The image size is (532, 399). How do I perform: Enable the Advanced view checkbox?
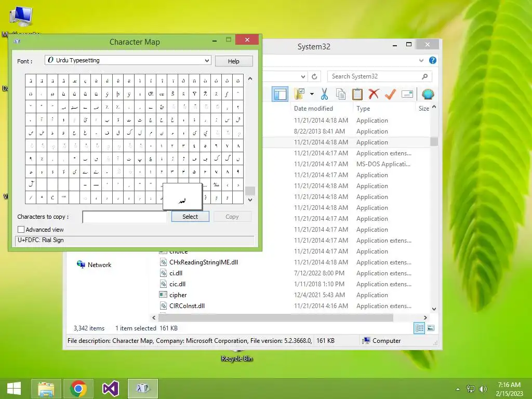tap(21, 229)
